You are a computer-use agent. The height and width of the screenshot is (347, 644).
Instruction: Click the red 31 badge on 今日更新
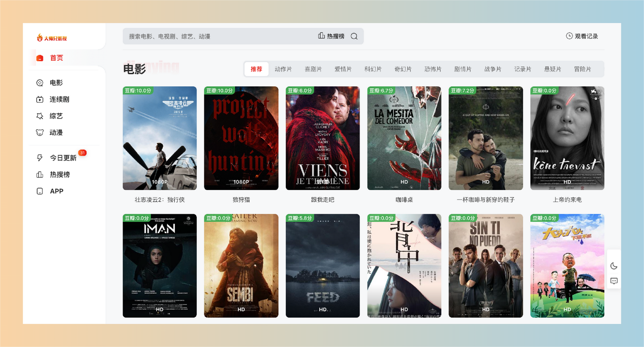(x=82, y=153)
